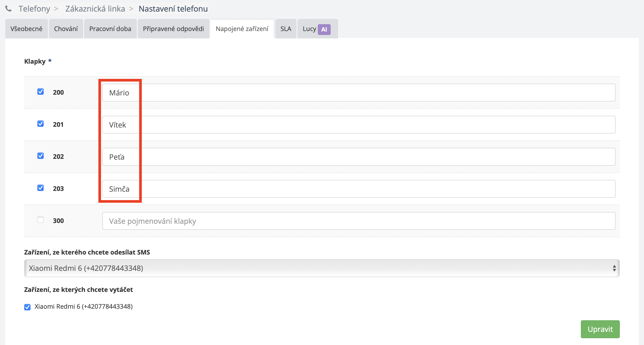This screenshot has height=345, width=644.
Task: Click the Mário extension name field
Action: [359, 93]
